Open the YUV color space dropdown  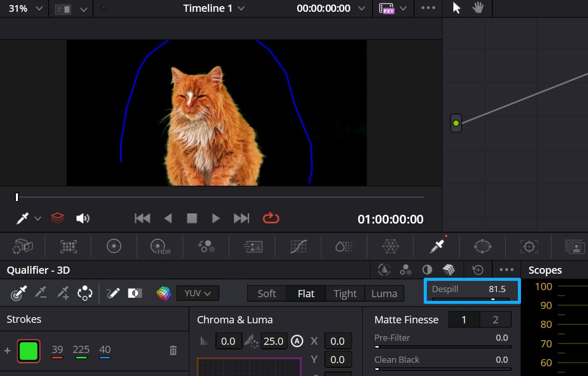pos(198,293)
